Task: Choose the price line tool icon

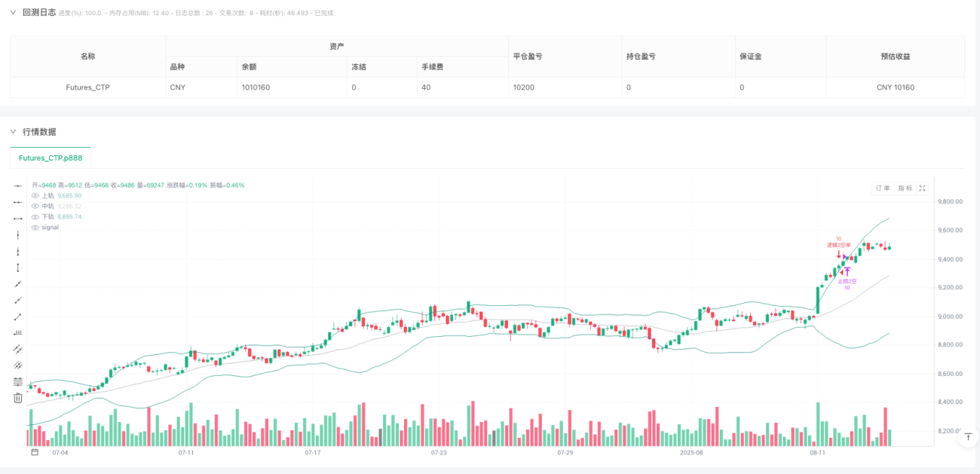Action: 18,332
